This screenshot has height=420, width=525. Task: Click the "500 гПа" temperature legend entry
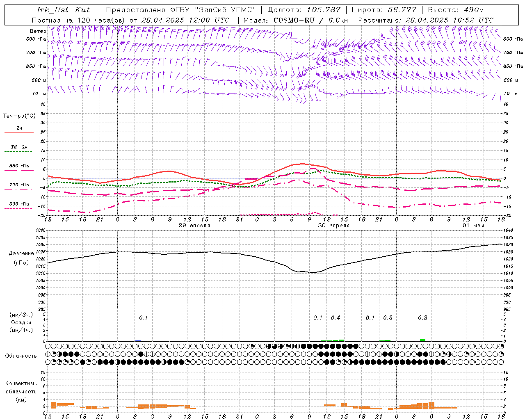[19, 204]
